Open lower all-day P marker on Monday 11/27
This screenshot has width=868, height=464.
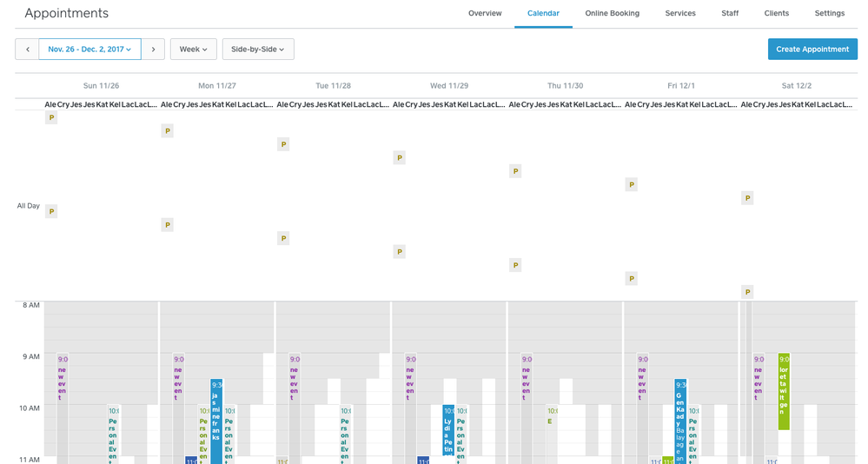tap(167, 224)
